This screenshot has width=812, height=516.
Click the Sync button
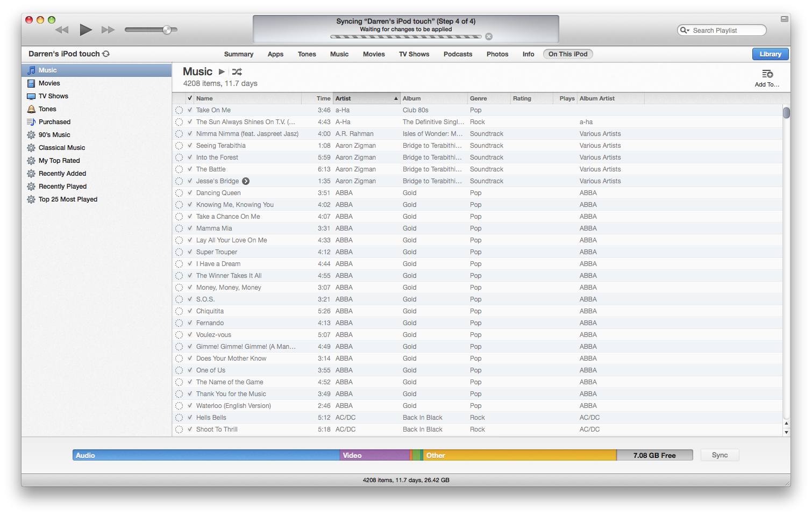tap(720, 455)
